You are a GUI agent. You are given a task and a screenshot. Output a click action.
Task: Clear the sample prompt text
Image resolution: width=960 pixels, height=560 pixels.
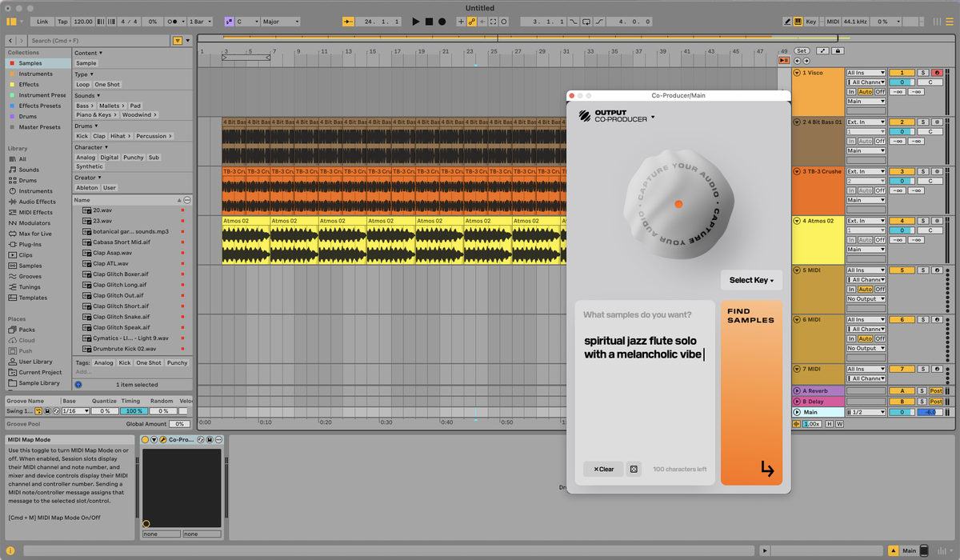tap(604, 469)
